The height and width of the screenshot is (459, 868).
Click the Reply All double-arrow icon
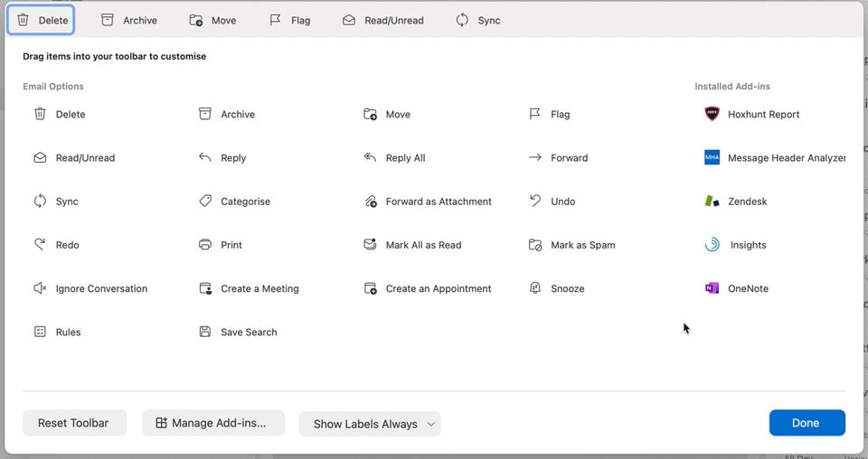click(370, 157)
